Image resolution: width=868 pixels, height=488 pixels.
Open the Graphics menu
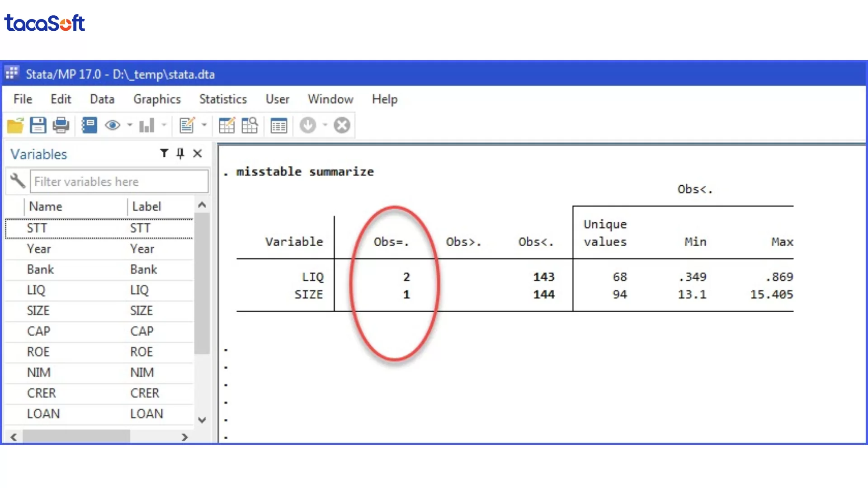[x=157, y=99]
